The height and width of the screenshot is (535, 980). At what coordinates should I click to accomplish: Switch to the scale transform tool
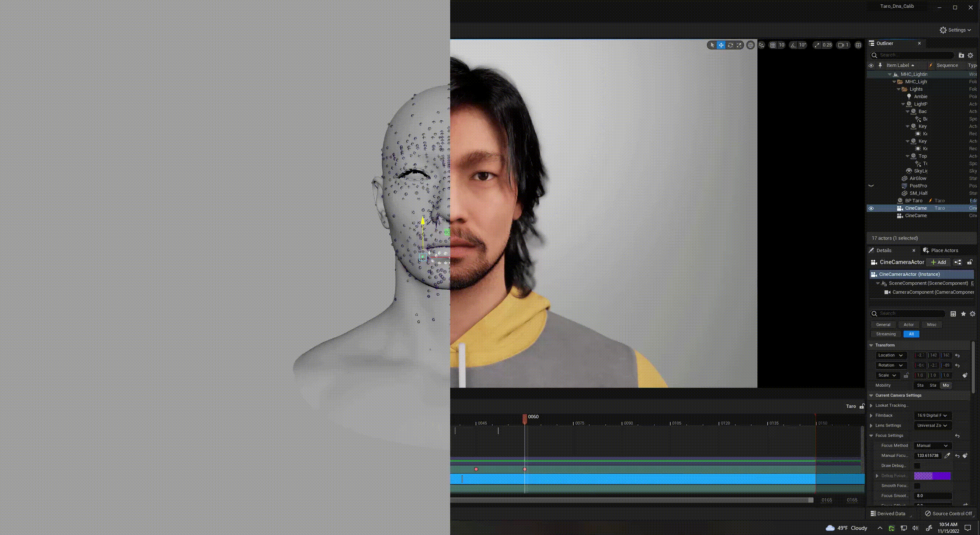(x=739, y=45)
